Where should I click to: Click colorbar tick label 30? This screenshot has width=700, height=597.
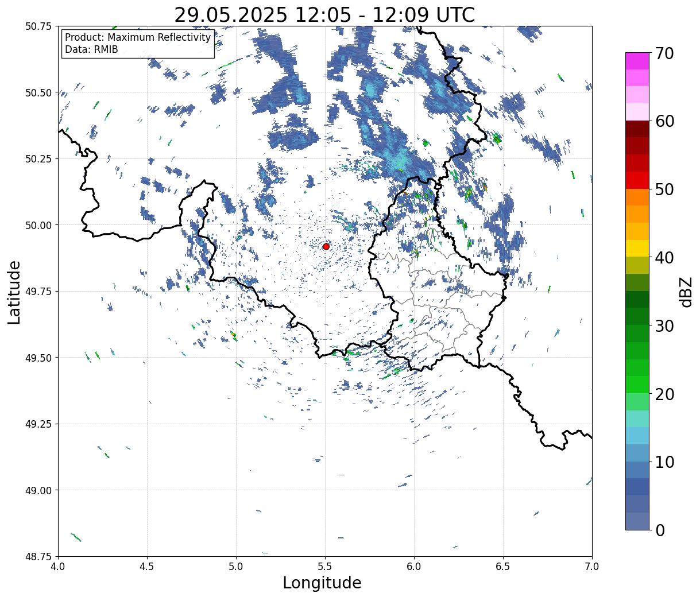(664, 325)
